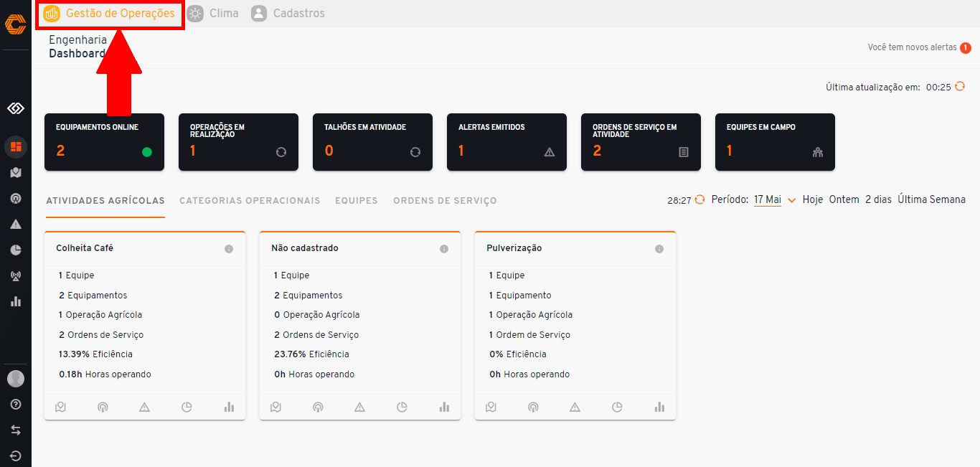
Task: Open the antenna telemetry icon in sidebar
Action: pos(16,275)
